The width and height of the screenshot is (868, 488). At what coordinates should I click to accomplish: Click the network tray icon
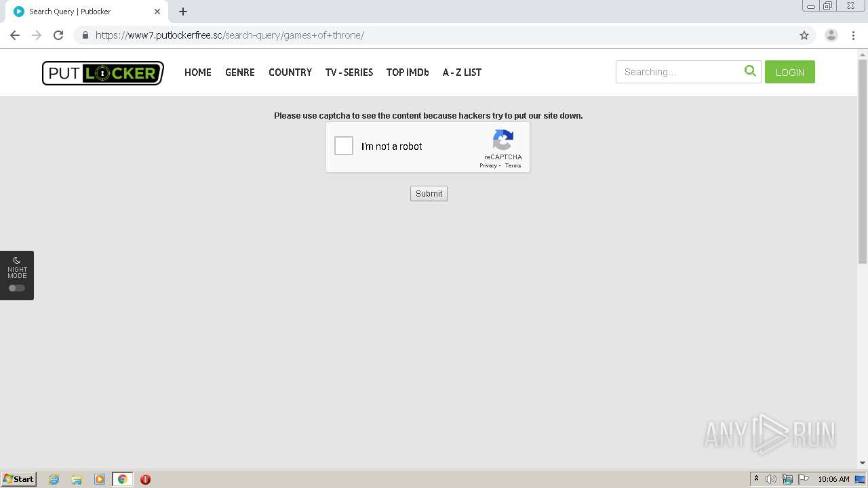[x=787, y=479]
